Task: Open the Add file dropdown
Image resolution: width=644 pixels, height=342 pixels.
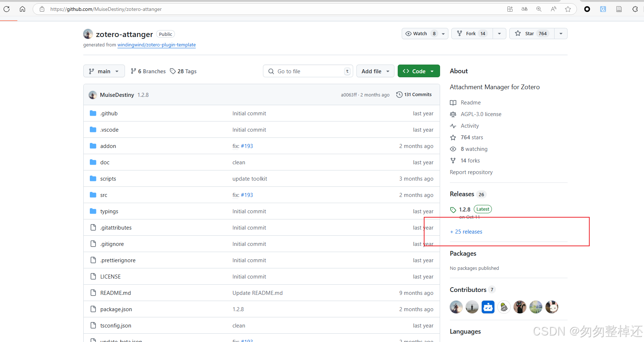Action: coord(375,71)
